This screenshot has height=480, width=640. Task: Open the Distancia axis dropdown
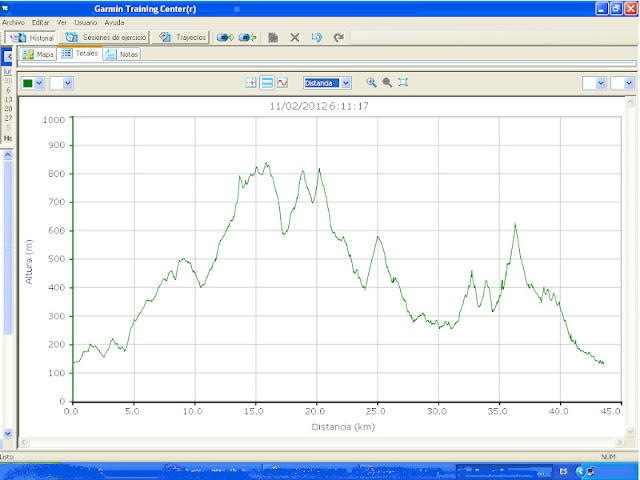coord(327,83)
